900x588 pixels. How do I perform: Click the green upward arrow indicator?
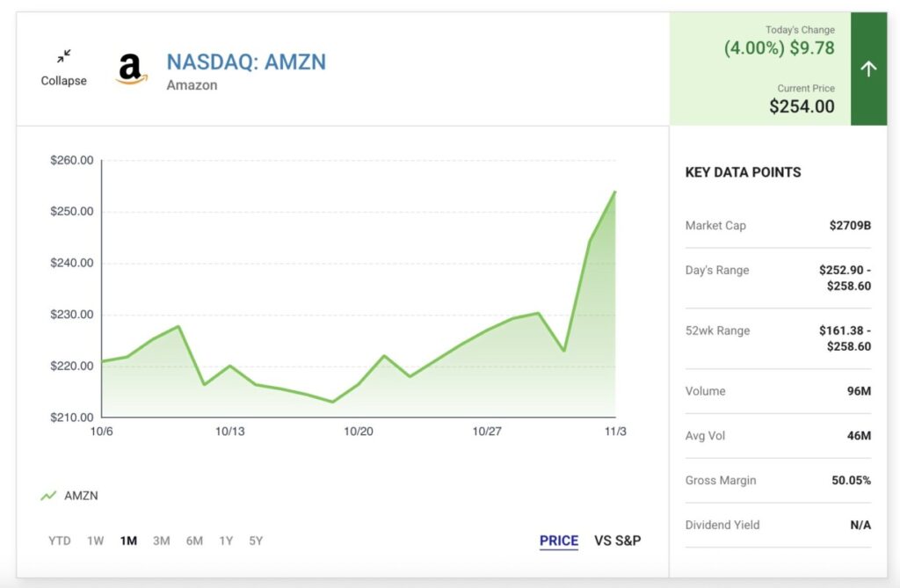pos(868,69)
